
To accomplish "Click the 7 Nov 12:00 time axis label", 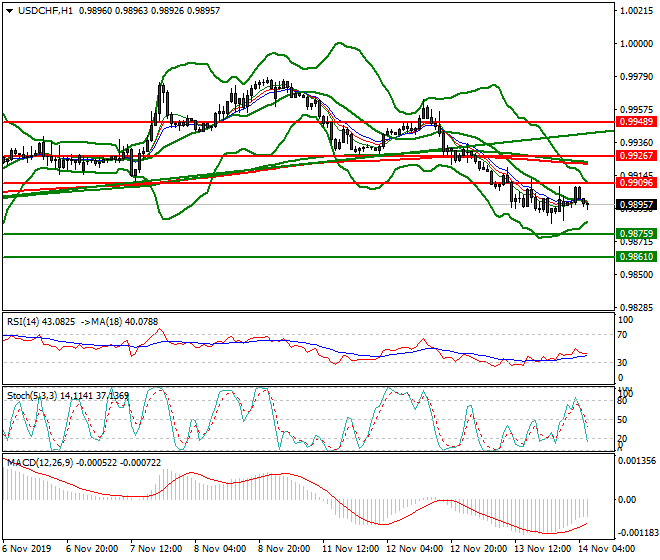I will coord(156,549).
